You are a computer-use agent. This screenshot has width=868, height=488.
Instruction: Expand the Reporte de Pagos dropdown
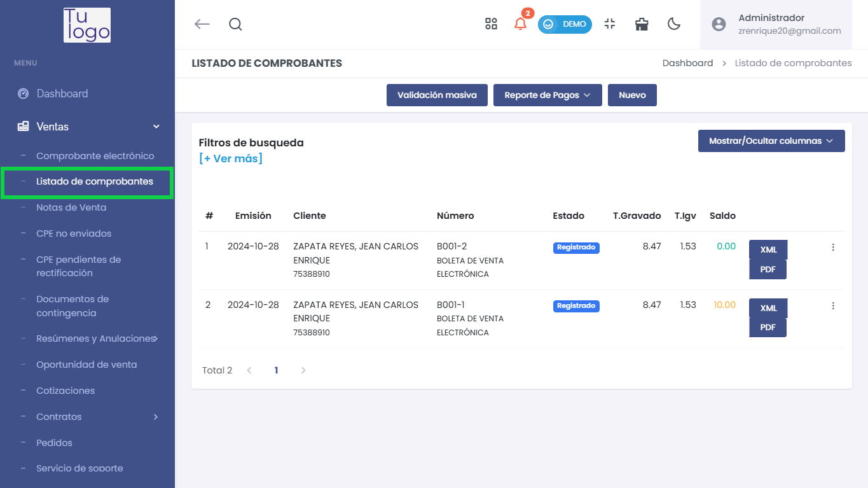point(548,95)
